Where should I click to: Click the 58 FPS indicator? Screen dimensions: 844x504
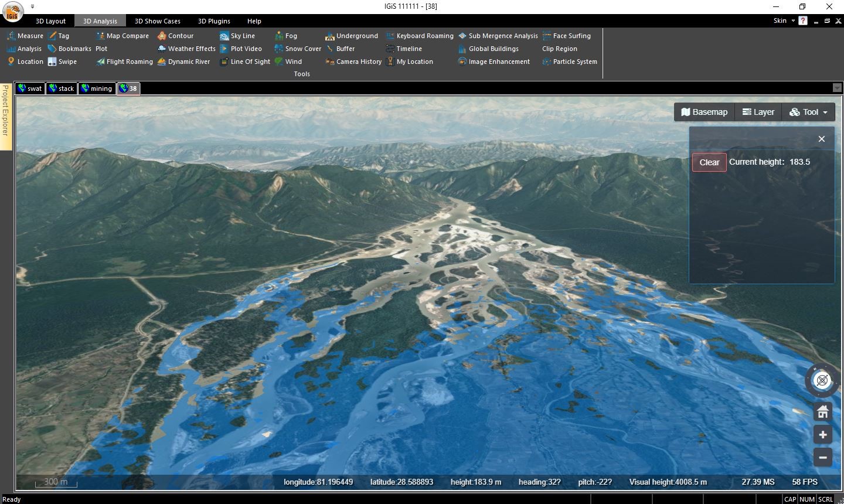click(x=805, y=482)
